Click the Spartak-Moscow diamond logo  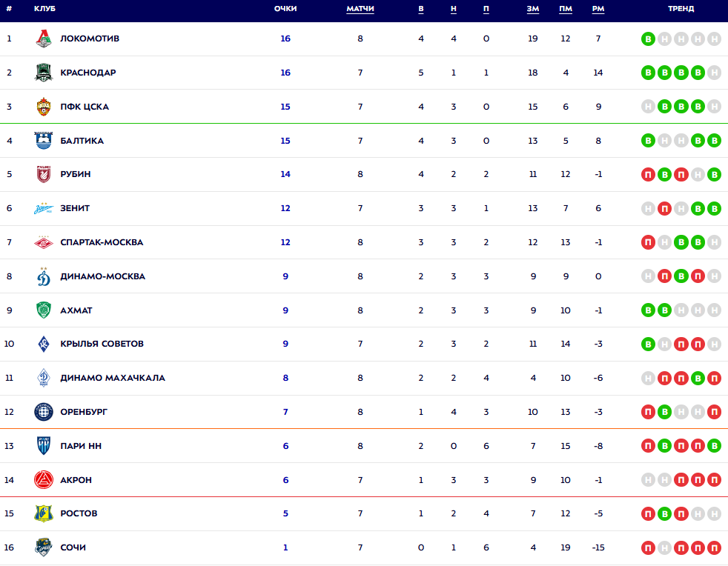44,242
